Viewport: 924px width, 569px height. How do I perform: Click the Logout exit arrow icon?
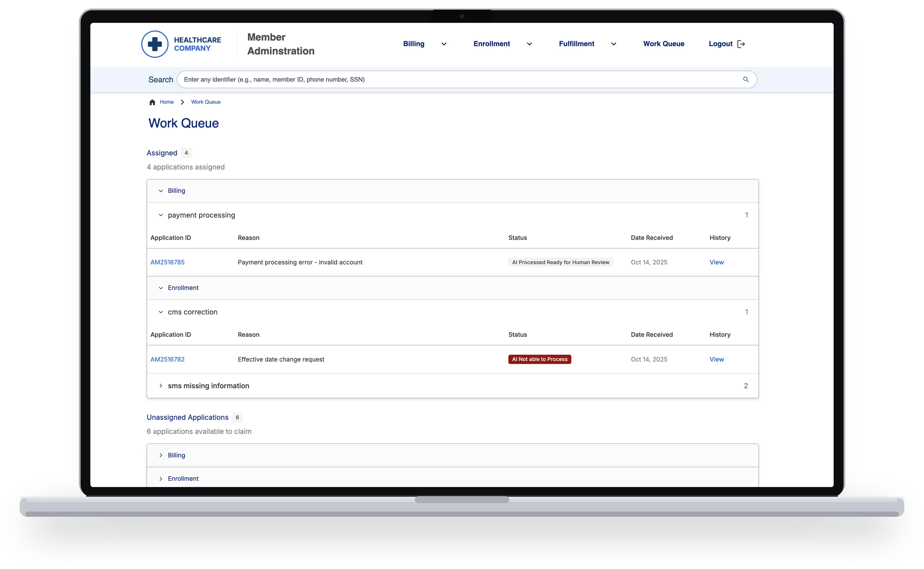pos(741,44)
